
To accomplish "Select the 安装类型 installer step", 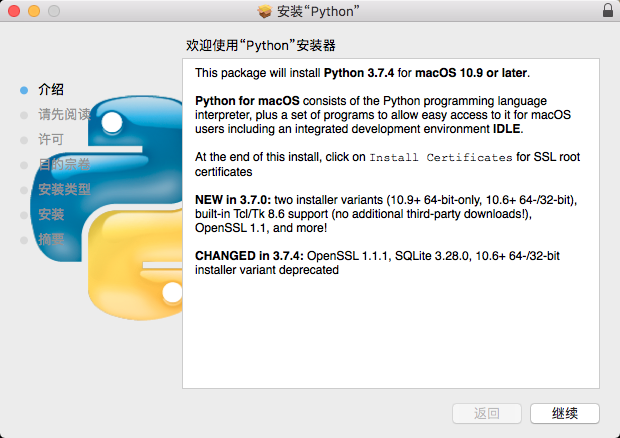I will click(x=64, y=189).
